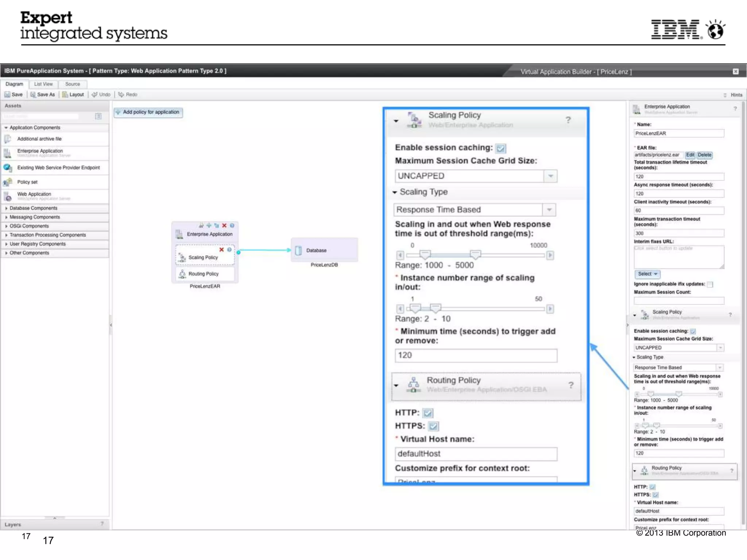Click Enterprise Application node's red delete icon
This screenshot has height=560, width=747.
click(x=224, y=226)
